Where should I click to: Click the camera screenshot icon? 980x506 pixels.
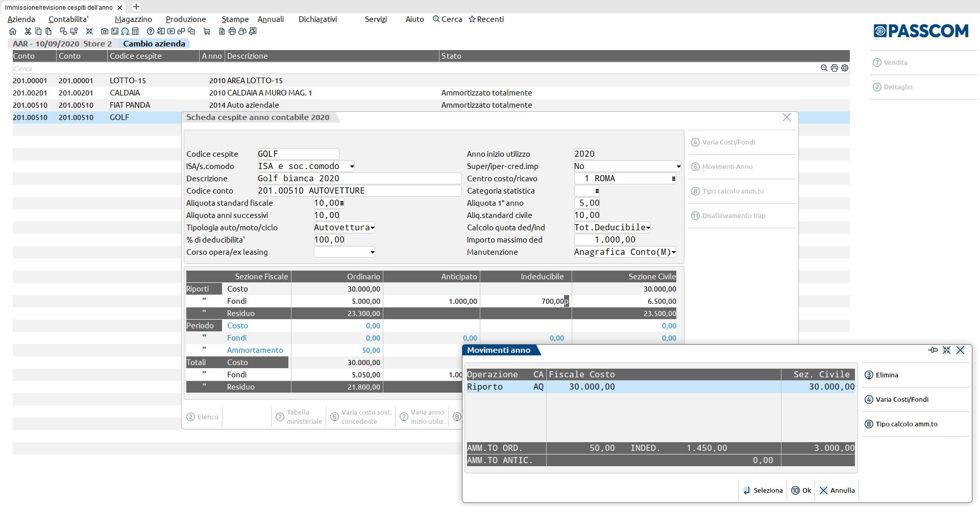coord(105,31)
